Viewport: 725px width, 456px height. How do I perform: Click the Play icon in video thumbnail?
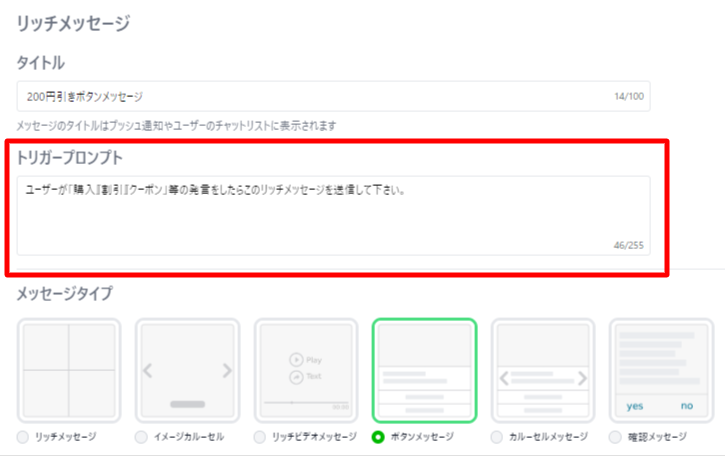tap(296, 360)
